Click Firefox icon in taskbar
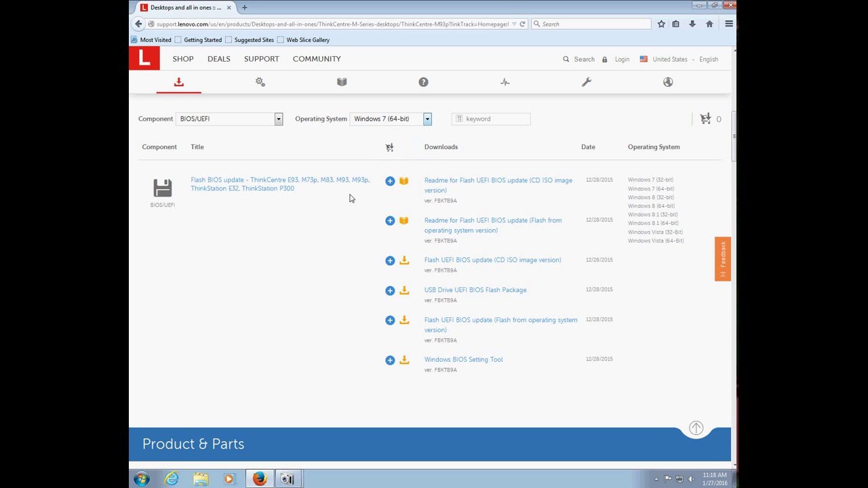 (260, 479)
